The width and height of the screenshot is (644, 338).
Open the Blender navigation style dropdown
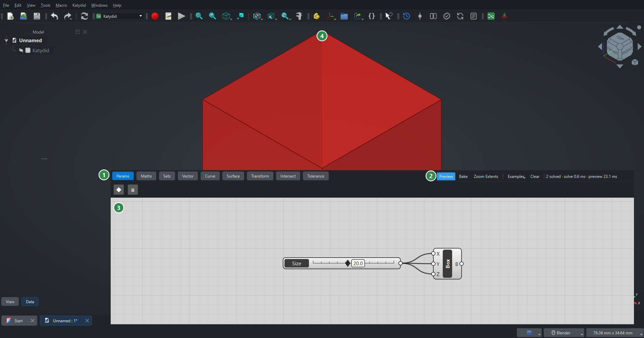coord(564,333)
